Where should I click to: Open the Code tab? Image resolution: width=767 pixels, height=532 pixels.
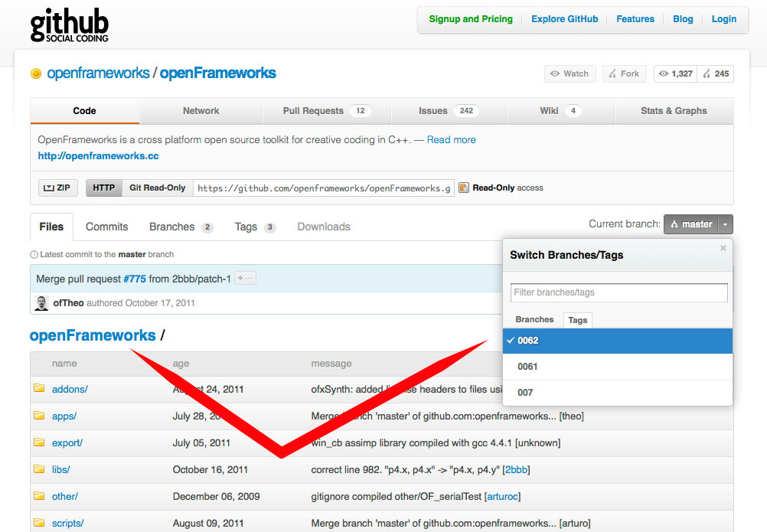(85, 110)
